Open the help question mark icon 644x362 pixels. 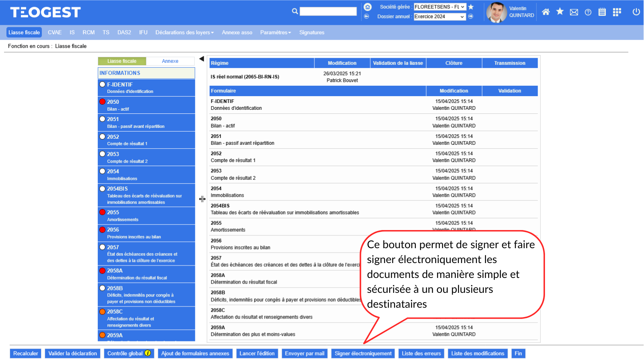pos(588,12)
